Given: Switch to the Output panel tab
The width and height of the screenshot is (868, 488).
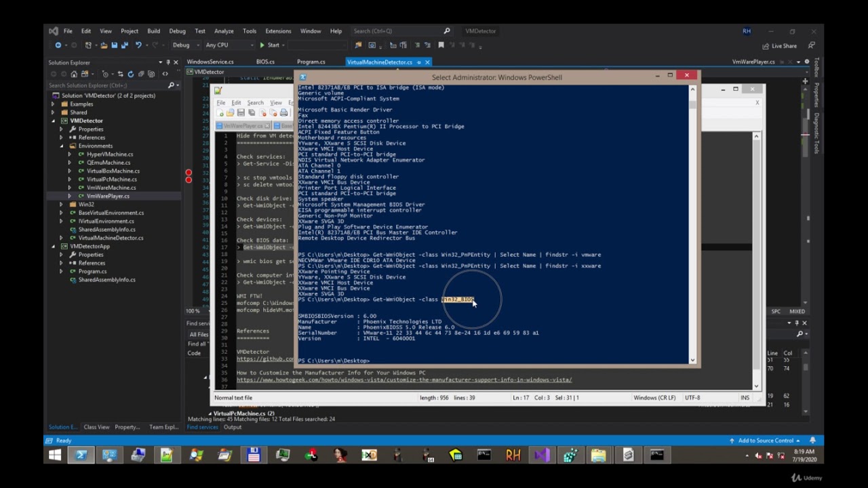Looking at the screenshot, I should (x=233, y=427).
